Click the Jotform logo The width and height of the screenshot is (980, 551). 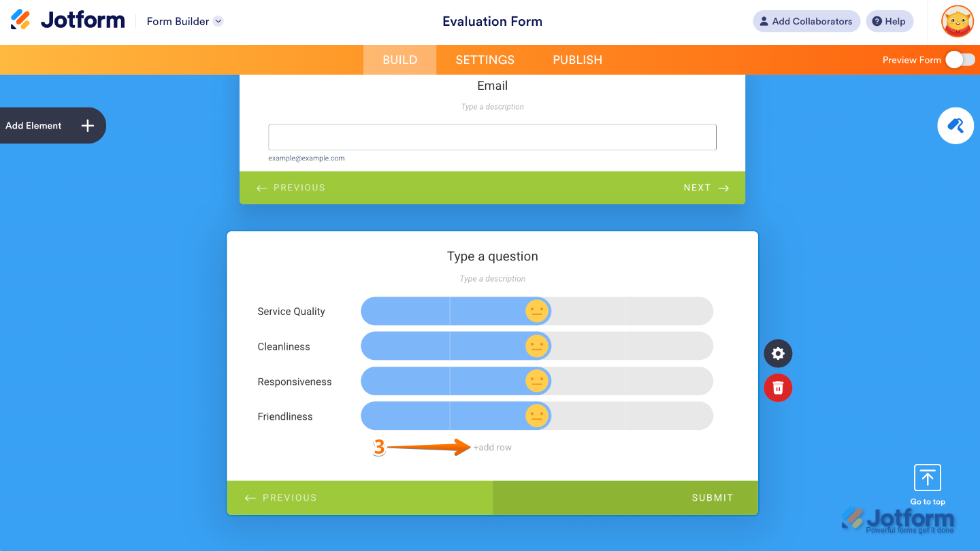click(66, 20)
